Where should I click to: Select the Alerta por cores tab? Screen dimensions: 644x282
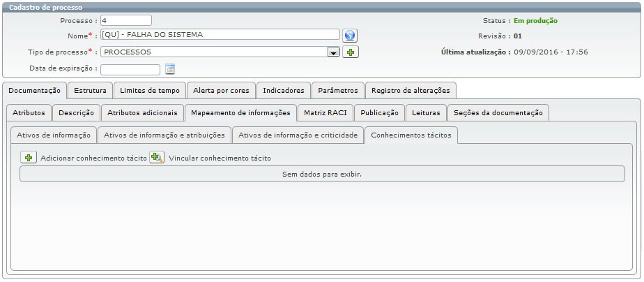coord(221,91)
